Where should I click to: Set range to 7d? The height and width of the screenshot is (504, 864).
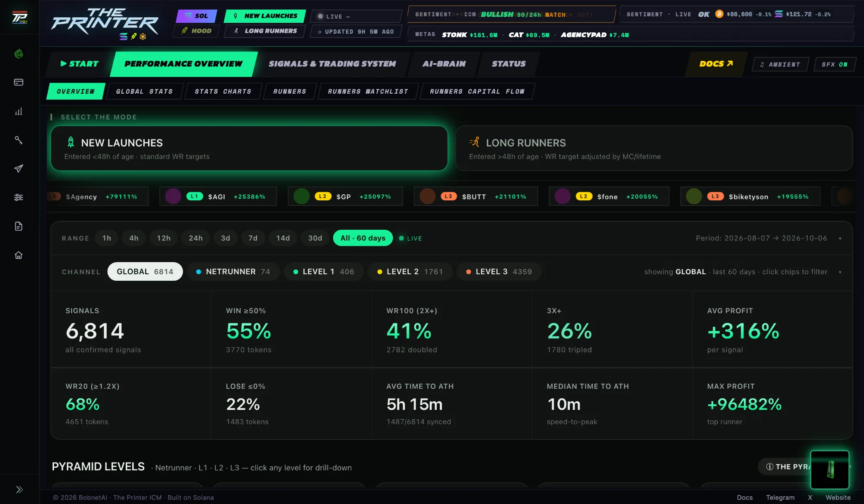point(253,238)
